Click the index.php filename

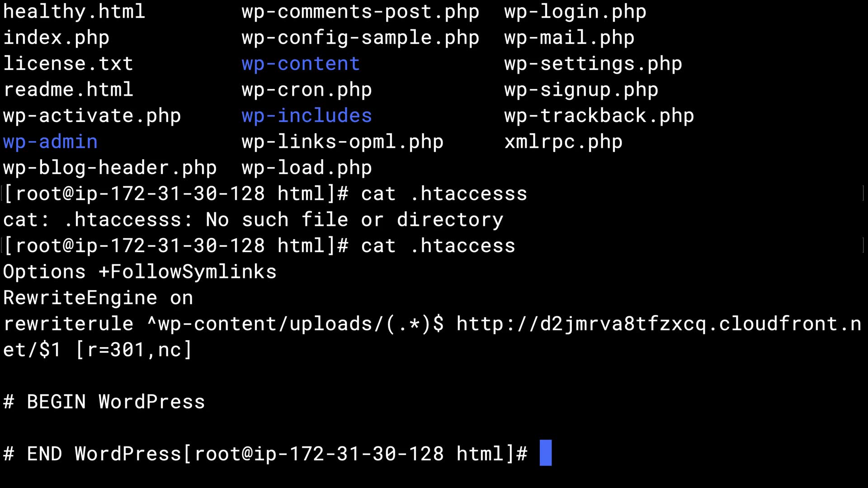point(57,38)
